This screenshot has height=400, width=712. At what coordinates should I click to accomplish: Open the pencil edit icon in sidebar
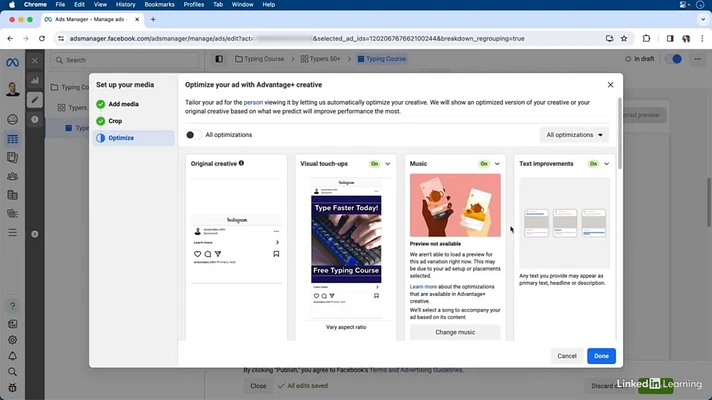[34, 100]
